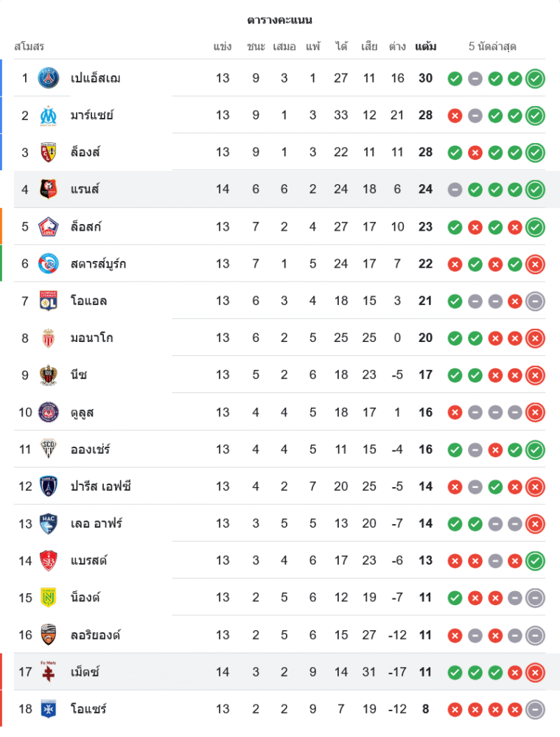This screenshot has width=560, height=737.
Task: Click the Strasbourg team crest
Action: tap(49, 263)
